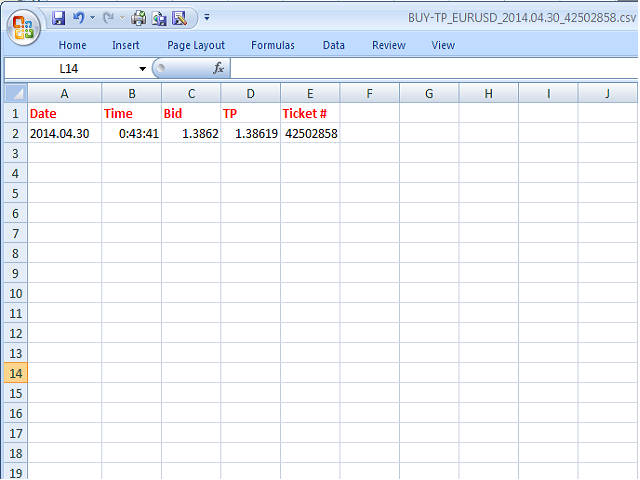Customize the Quick Access Toolbar dropdown
640x480 pixels.
tap(207, 17)
